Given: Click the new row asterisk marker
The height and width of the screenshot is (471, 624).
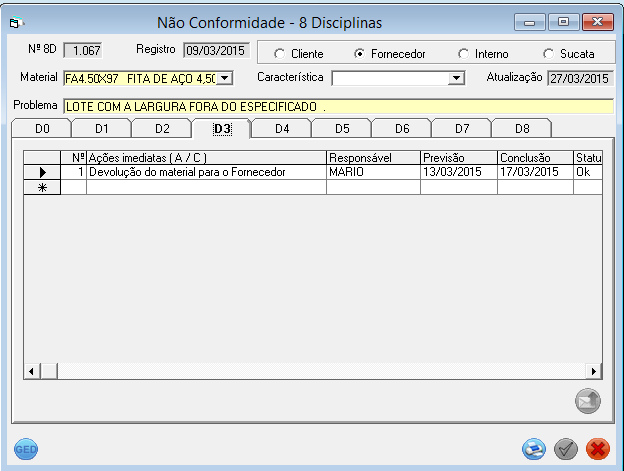Looking at the screenshot, I should click(42, 187).
